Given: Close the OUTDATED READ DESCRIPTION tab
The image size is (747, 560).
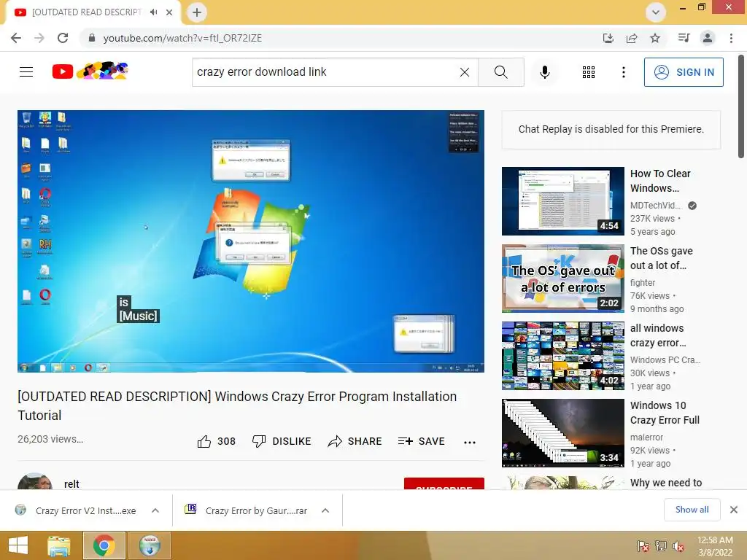Looking at the screenshot, I should [169, 12].
